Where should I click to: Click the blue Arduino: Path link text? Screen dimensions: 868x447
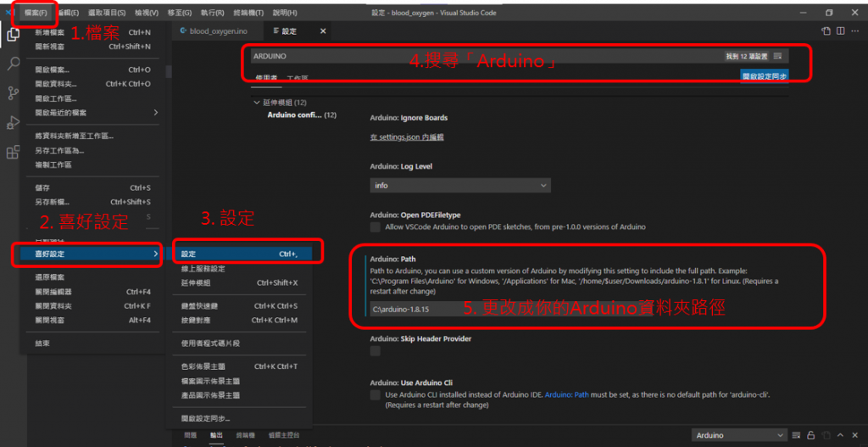(567, 395)
